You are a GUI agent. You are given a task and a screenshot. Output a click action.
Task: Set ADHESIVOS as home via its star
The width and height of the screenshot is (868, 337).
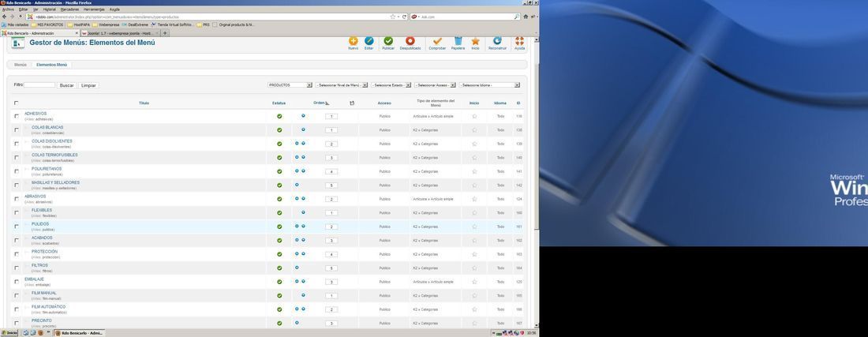pos(474,116)
